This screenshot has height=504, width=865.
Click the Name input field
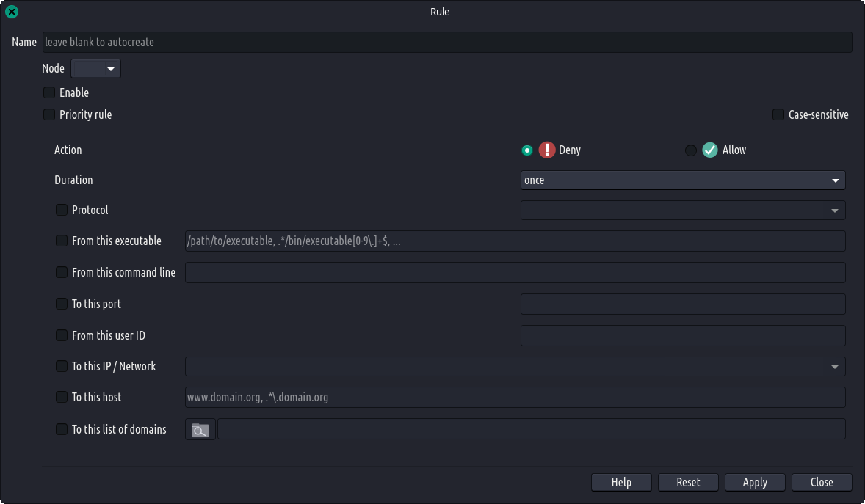(x=448, y=43)
